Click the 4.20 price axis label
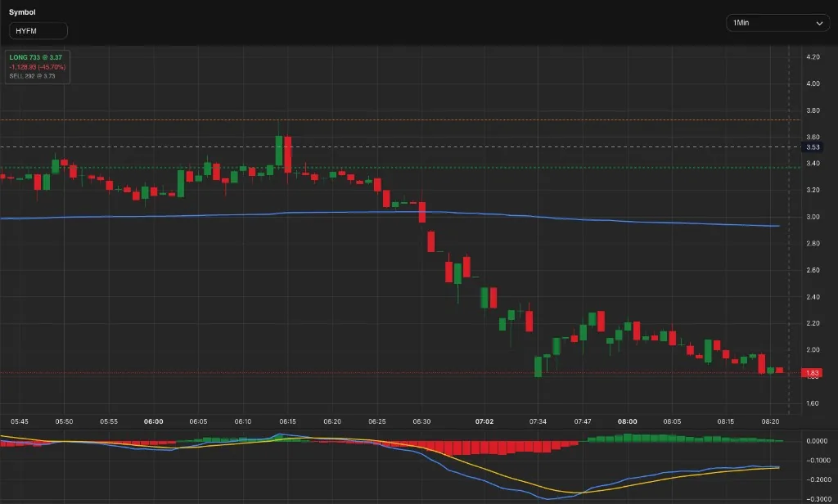 tap(813, 56)
